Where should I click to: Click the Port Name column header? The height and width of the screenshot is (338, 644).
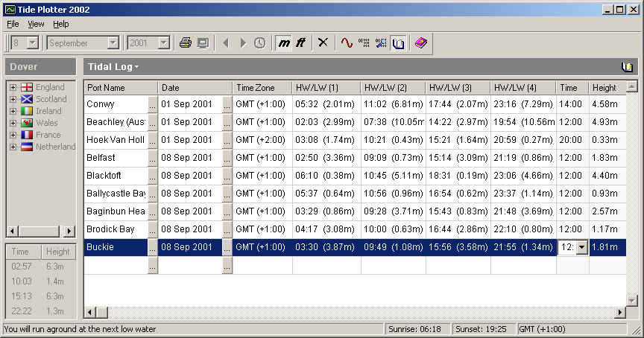(x=121, y=88)
